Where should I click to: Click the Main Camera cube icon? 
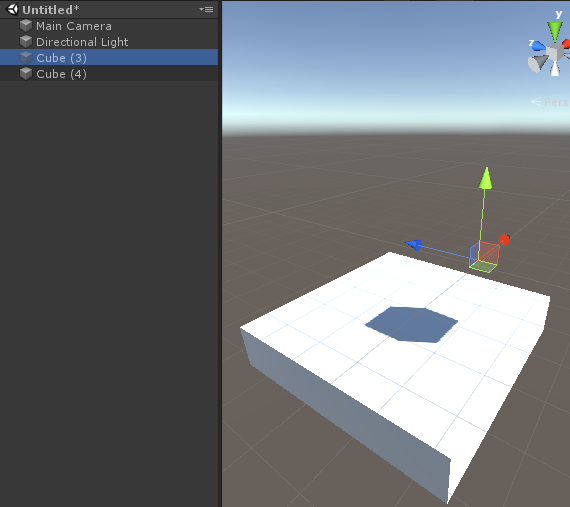[x=26, y=26]
